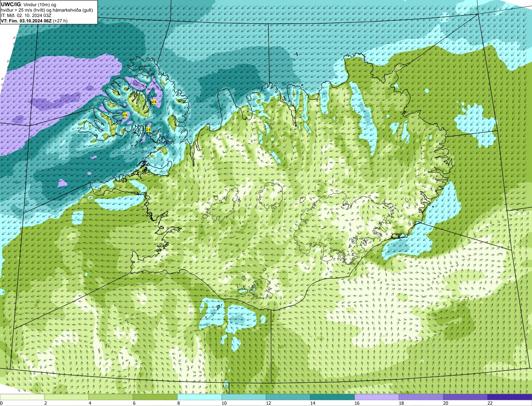532x406 pixels.
Task: Click the 6–8 m/s green legend swatch
Action: 155,397
